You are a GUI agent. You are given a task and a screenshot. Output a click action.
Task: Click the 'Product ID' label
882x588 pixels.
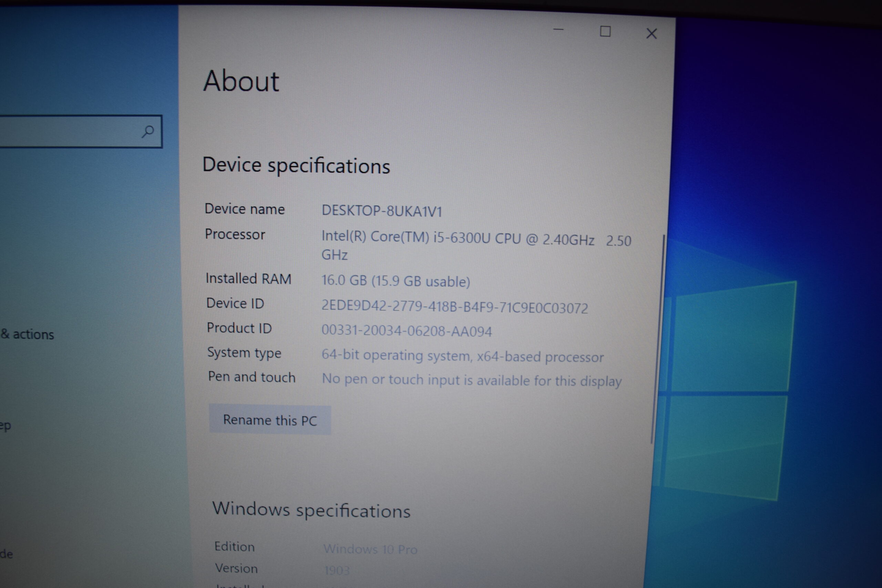click(239, 328)
